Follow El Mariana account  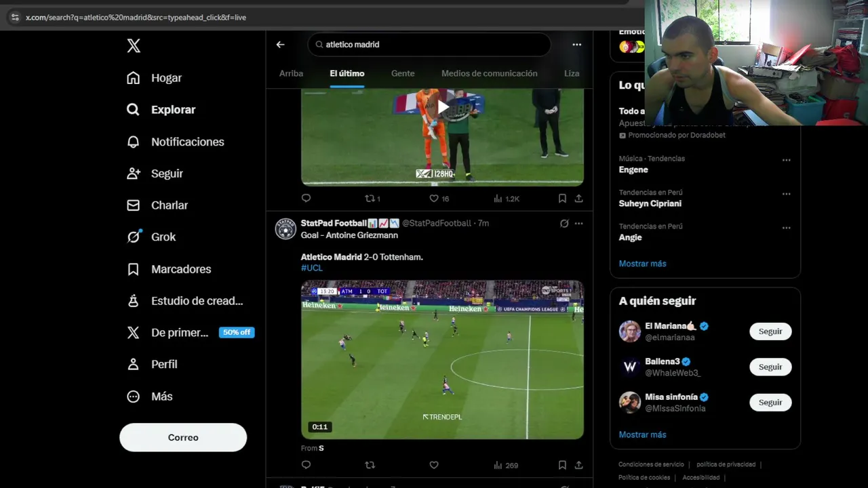point(770,331)
